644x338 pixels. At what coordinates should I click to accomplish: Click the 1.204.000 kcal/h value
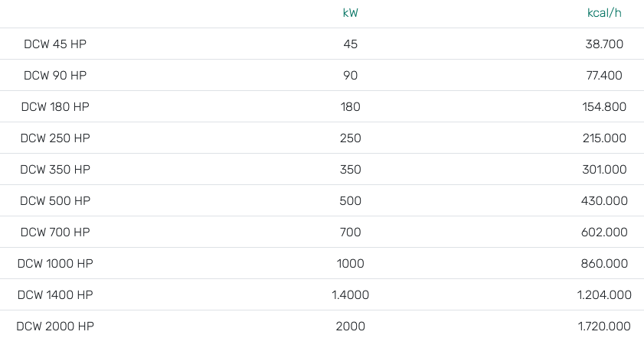(x=604, y=295)
